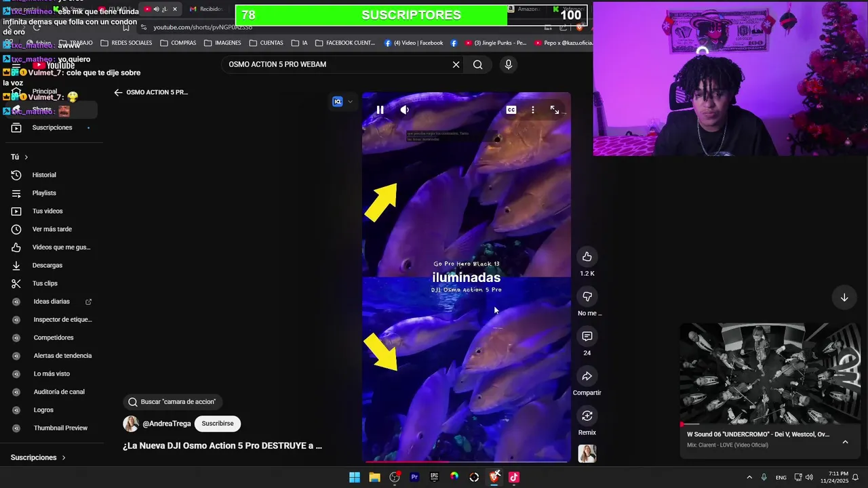Open the comments panel showing 24 comments
The width and height of the screenshot is (868, 488).
(x=587, y=336)
